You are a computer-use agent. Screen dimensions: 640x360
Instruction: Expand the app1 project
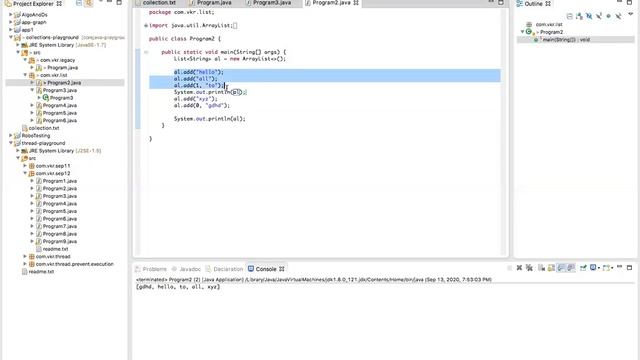[x=10, y=29]
